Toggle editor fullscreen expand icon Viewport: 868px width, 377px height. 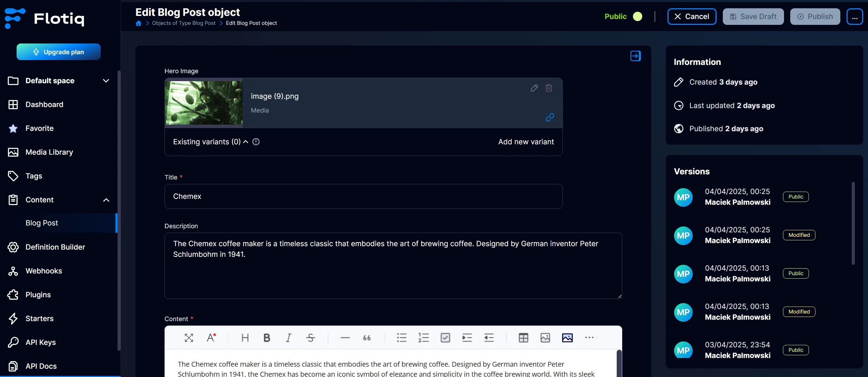click(x=189, y=338)
